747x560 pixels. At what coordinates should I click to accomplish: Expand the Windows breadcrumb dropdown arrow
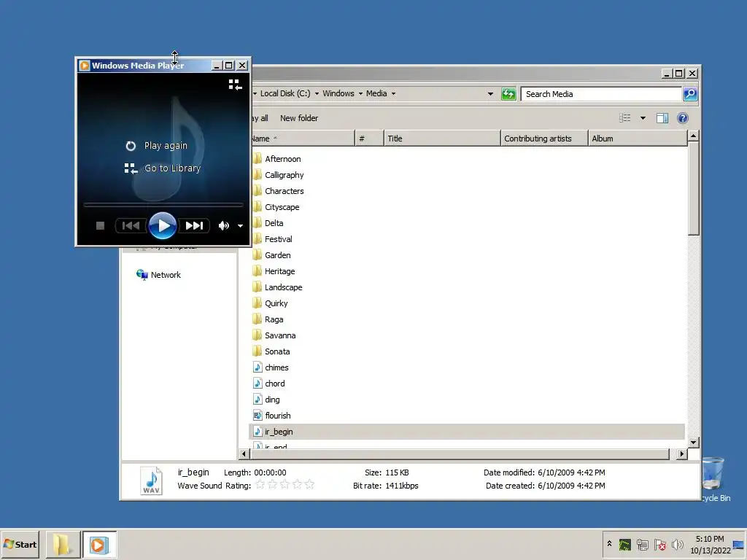click(x=360, y=94)
